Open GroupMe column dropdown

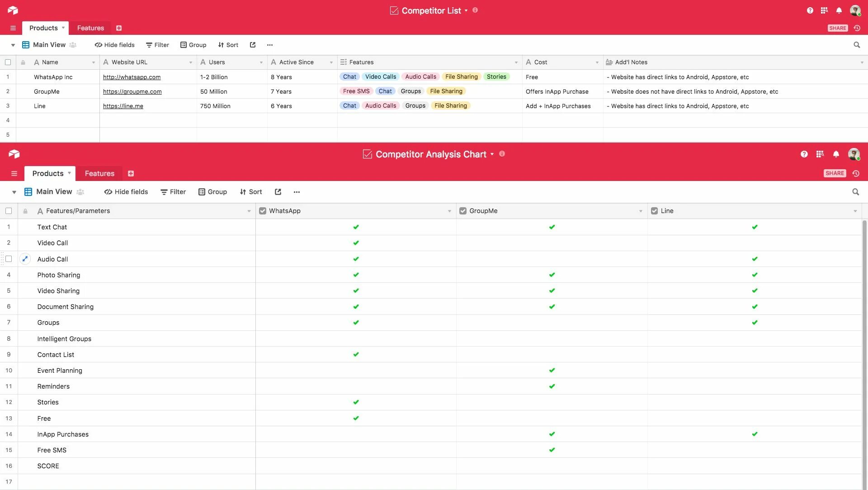click(641, 211)
